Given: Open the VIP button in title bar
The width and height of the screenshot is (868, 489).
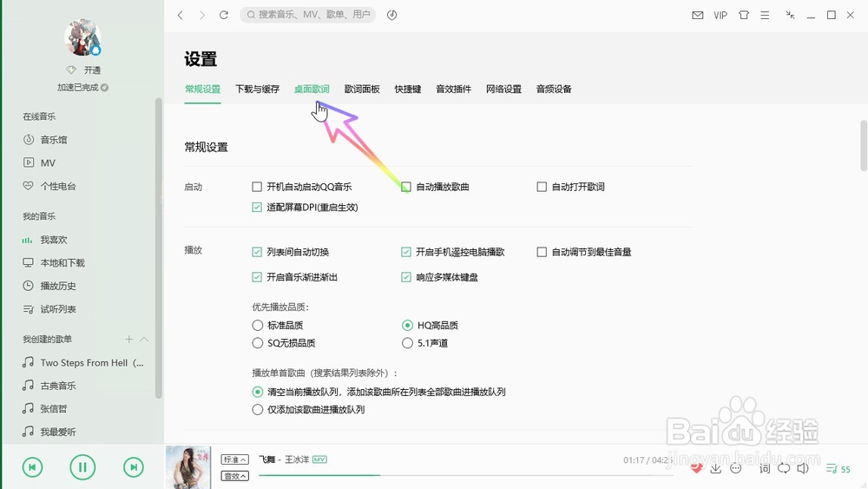Looking at the screenshot, I should point(720,16).
